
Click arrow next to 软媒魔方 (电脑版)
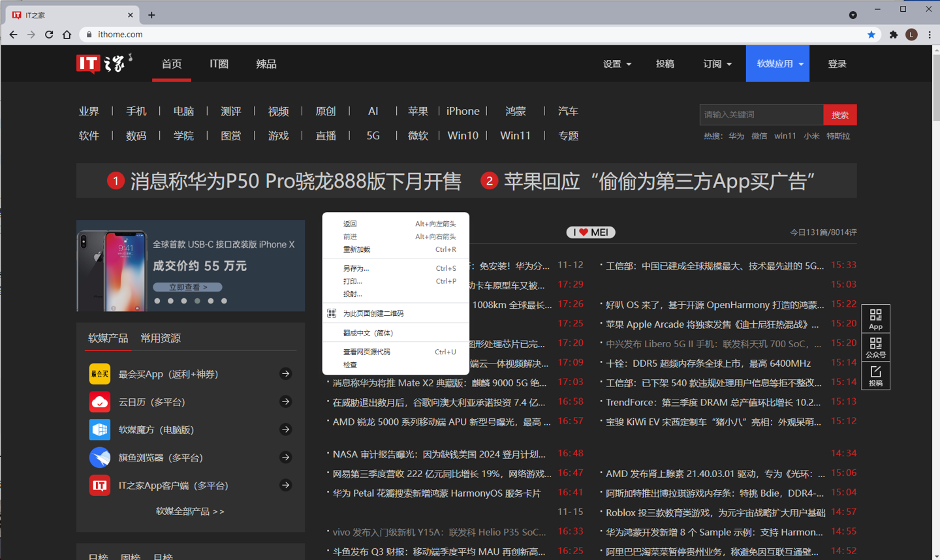[x=285, y=429]
